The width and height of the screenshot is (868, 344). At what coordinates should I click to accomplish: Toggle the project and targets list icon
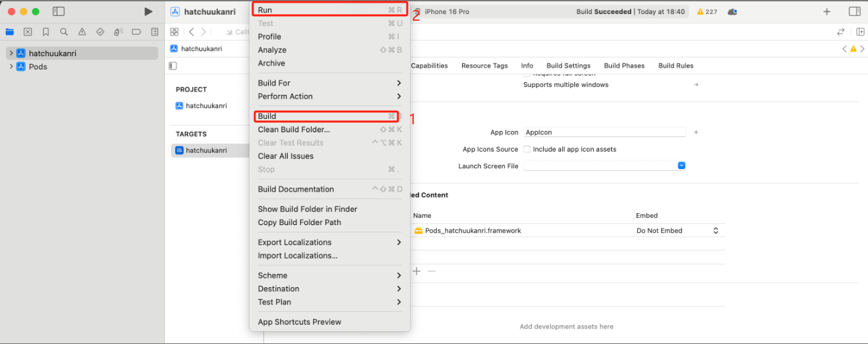(173, 65)
